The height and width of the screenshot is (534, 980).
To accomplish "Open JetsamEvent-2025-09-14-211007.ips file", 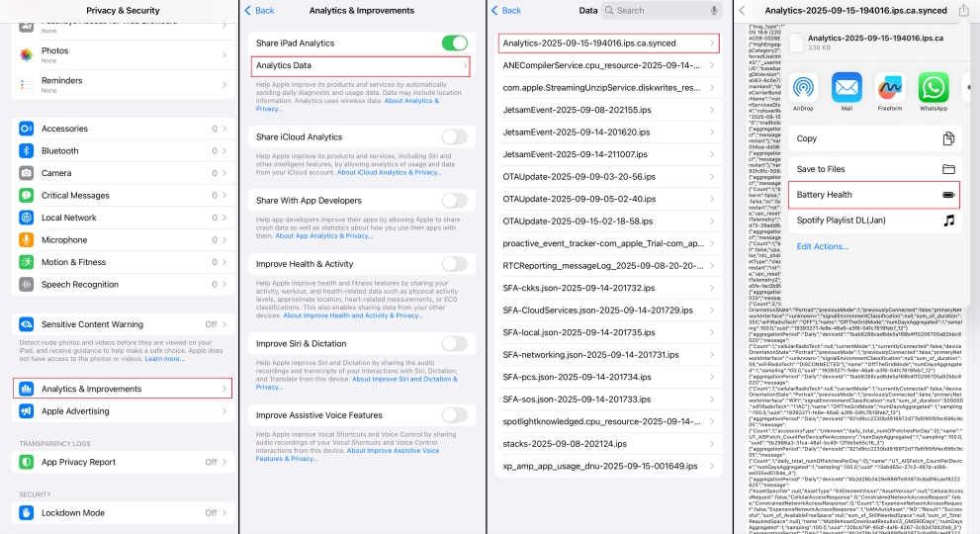I will (x=608, y=154).
